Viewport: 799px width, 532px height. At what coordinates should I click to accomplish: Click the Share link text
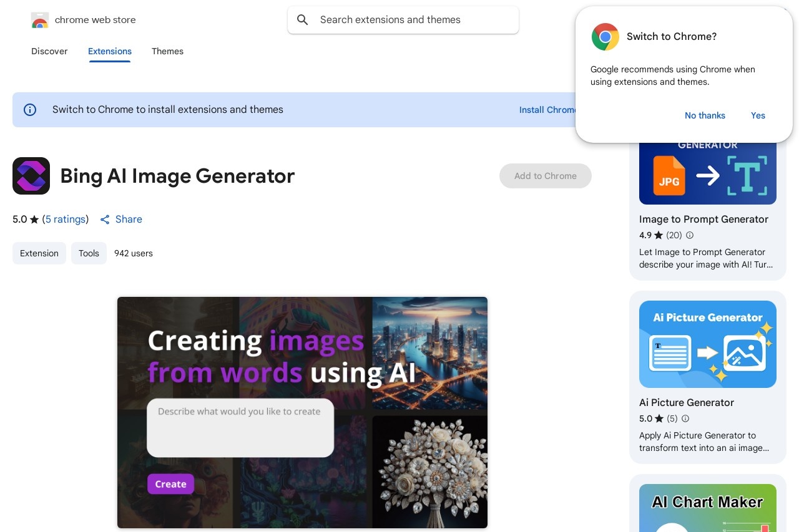click(x=129, y=220)
